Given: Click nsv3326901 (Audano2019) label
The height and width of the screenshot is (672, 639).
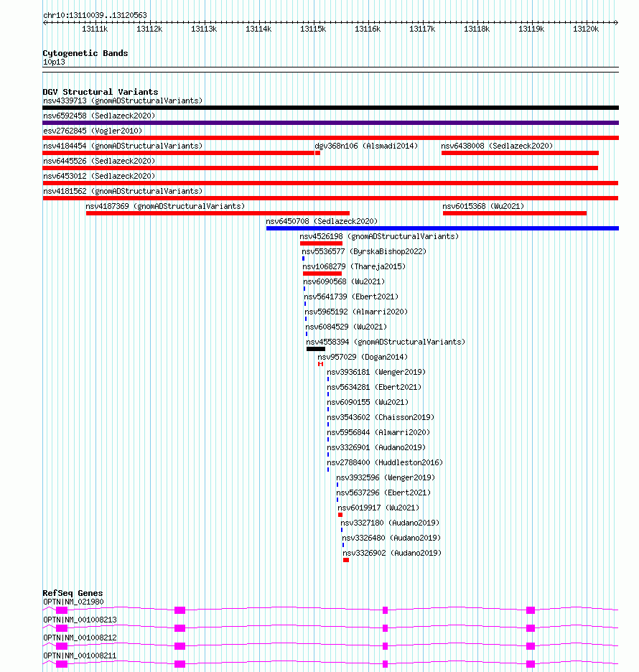Looking at the screenshot, I should [376, 447].
